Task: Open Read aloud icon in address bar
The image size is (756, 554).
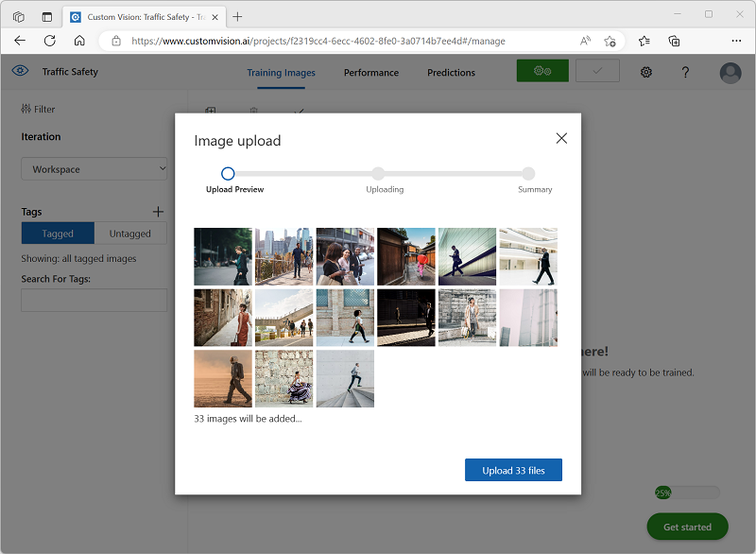Action: click(x=585, y=41)
